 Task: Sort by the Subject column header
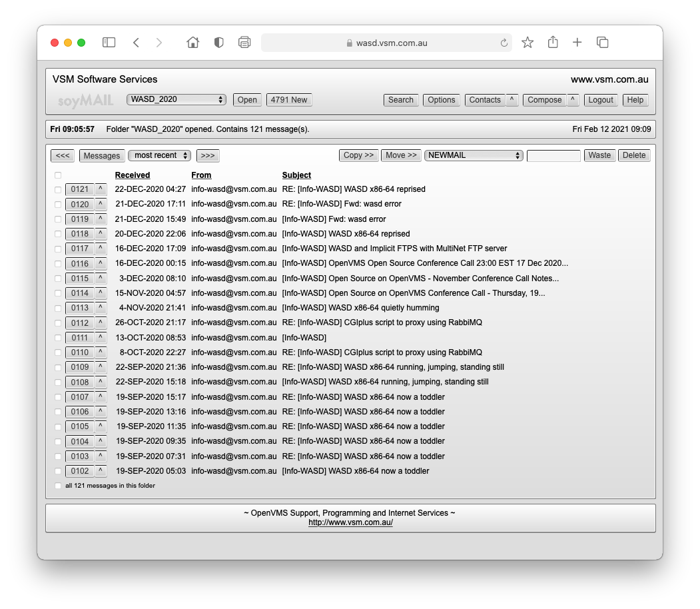tap(296, 175)
